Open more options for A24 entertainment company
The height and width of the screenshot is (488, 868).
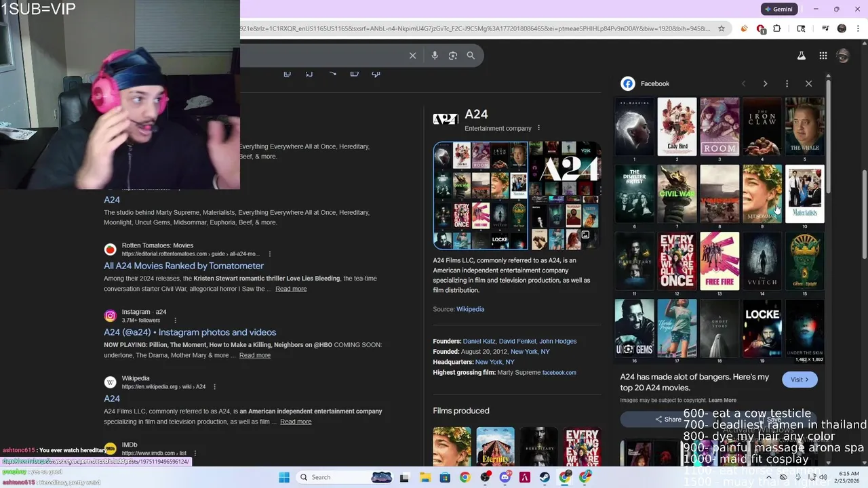539,128
